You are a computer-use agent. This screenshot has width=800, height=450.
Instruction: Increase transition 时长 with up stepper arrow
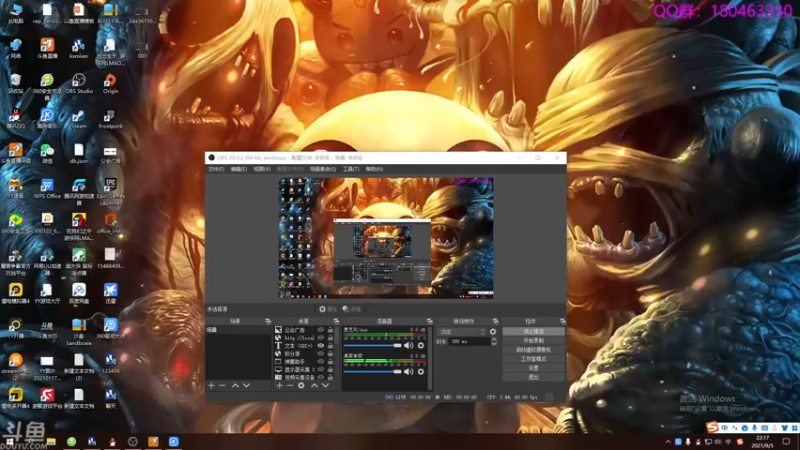coord(494,339)
